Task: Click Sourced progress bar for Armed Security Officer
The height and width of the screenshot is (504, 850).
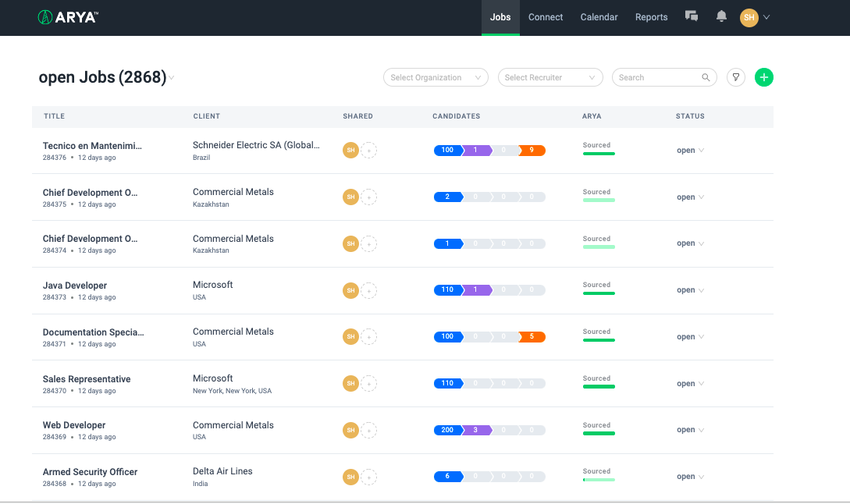Action: (599, 480)
